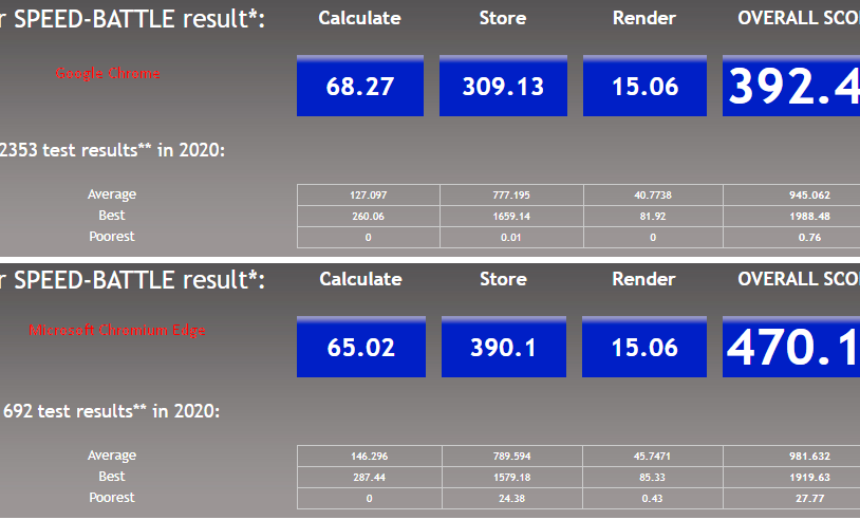Select the red Google Chrome label
This screenshot has height=520, width=860.
pyautogui.click(x=107, y=73)
